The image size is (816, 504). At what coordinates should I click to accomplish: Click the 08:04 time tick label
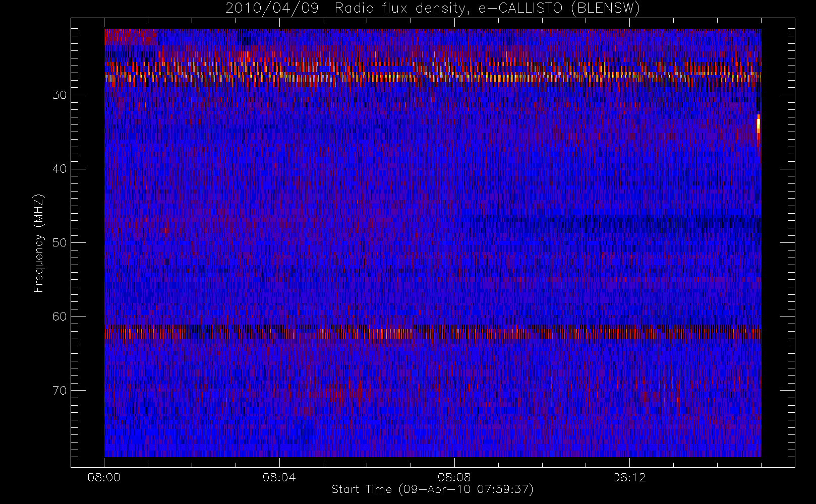click(x=279, y=477)
